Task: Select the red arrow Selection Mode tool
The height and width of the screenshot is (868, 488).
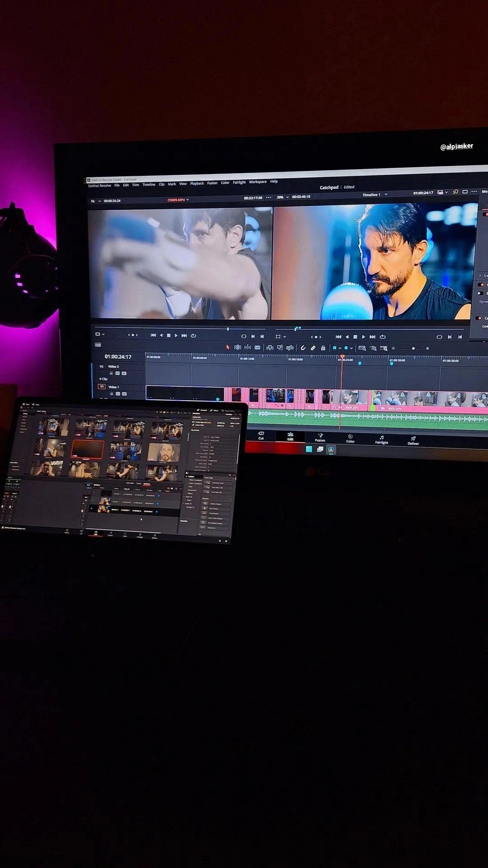Action: point(228,347)
